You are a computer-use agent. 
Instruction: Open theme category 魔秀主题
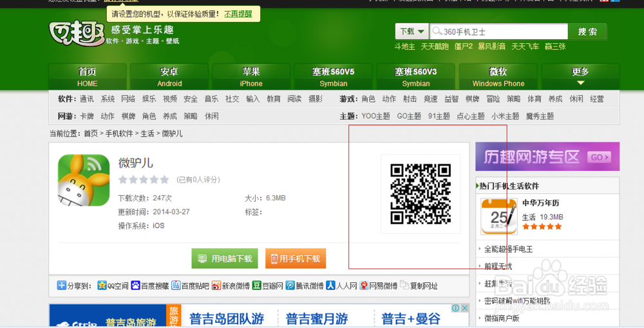(540, 117)
